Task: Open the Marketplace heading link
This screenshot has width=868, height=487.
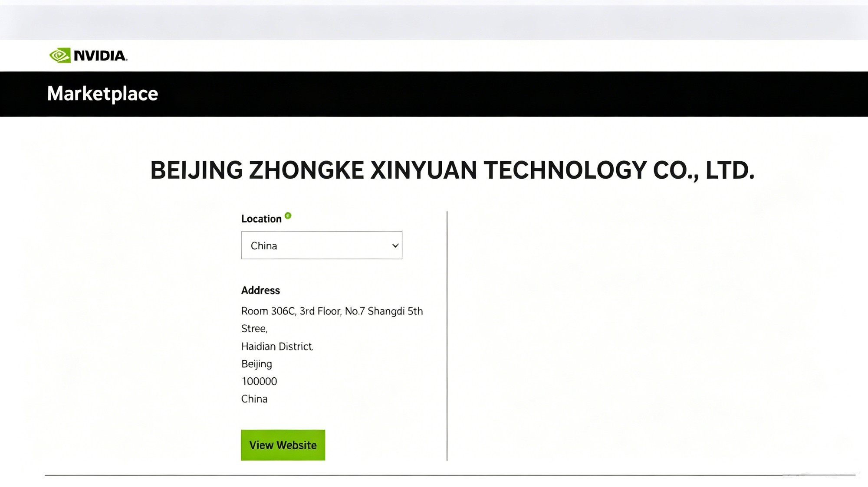Action: [x=102, y=94]
